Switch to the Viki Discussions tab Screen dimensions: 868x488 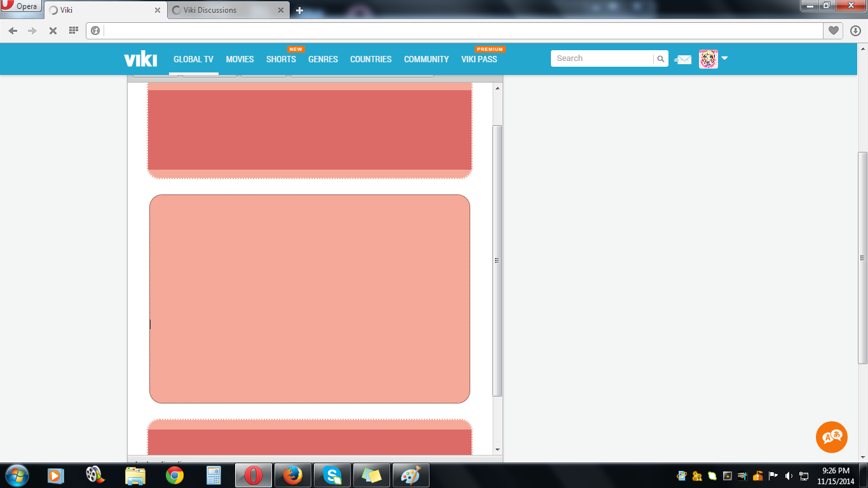pos(229,10)
